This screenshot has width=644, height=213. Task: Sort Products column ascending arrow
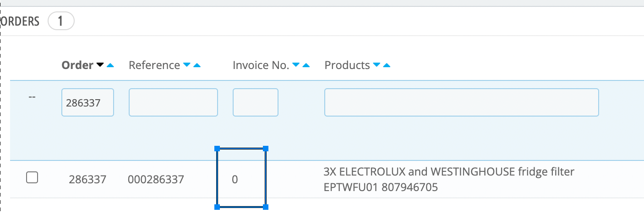(x=387, y=66)
